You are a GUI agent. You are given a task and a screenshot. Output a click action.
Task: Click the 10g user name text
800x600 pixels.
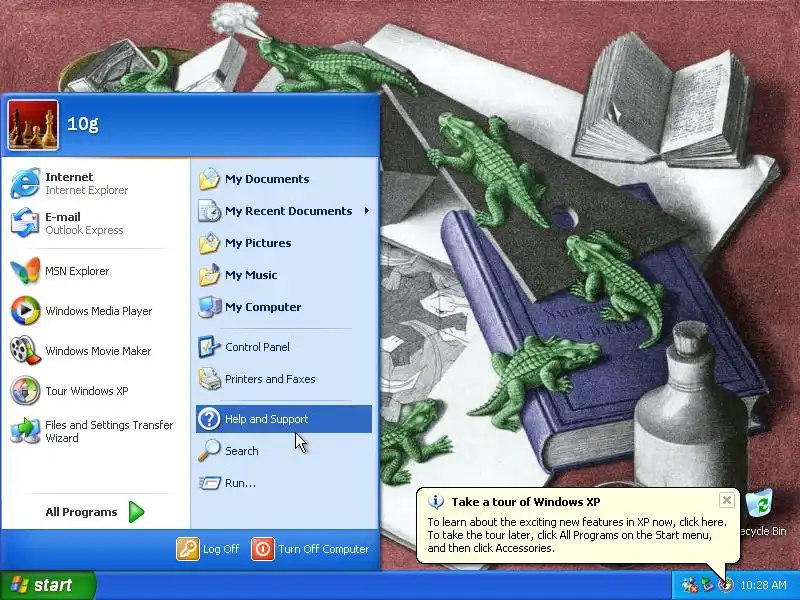(x=83, y=123)
